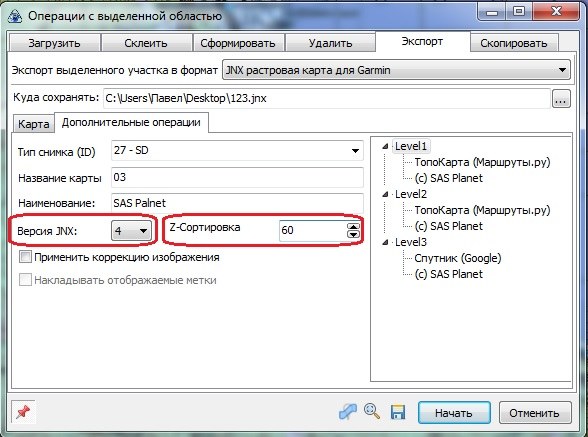Open the Тип снимка (ID) dropdown
Image resolution: width=588 pixels, height=437 pixels.
(x=237, y=151)
